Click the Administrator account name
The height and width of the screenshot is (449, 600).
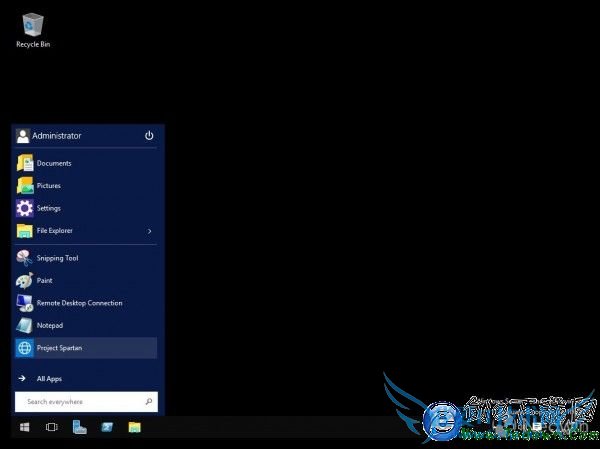(x=57, y=136)
